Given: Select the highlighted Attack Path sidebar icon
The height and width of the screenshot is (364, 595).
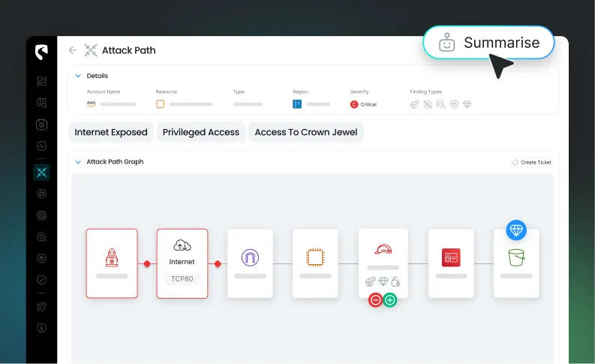Looking at the screenshot, I should pyautogui.click(x=41, y=173).
